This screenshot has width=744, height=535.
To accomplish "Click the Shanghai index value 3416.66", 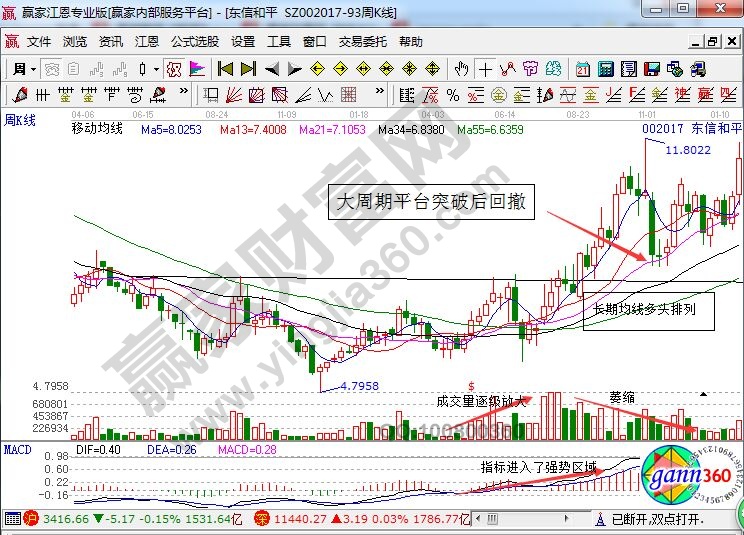I will pyautogui.click(x=62, y=519).
